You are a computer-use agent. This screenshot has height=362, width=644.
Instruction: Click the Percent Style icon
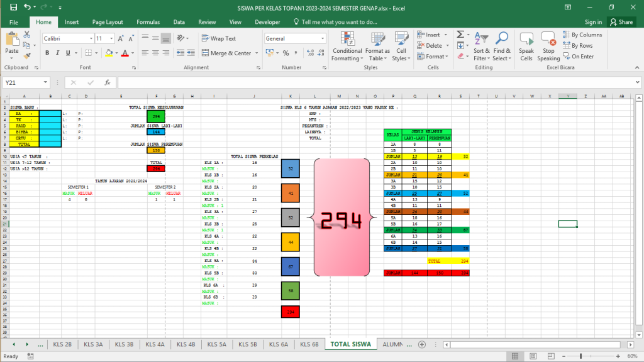286,53
